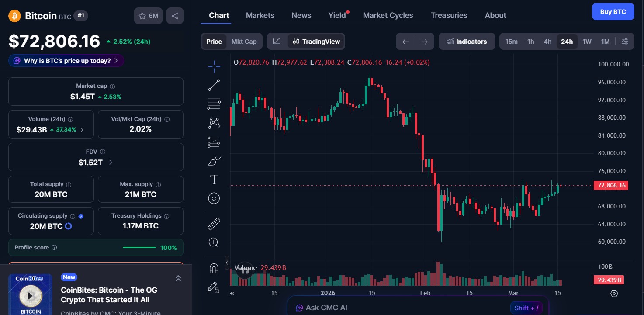Select the trend line drawing tool
644x315 pixels.
tap(214, 85)
